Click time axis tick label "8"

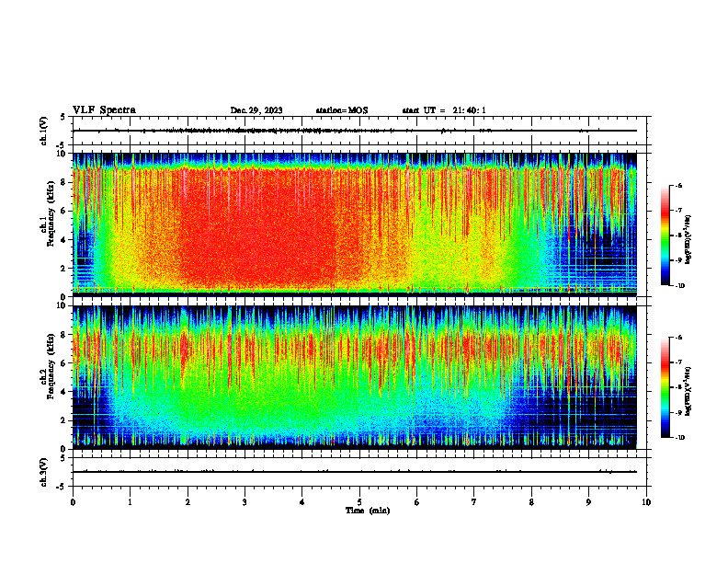[531, 502]
